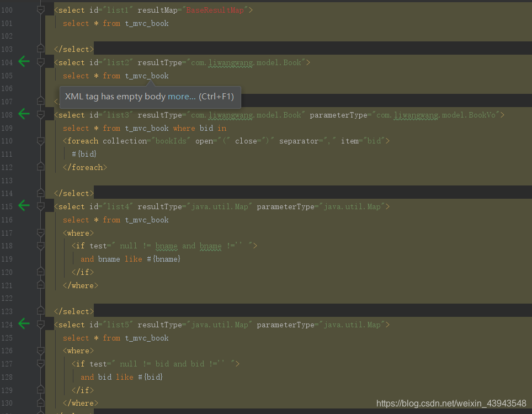Click fold end marker of if at line 129
Screen dimensions: 532x414
(x=40, y=390)
